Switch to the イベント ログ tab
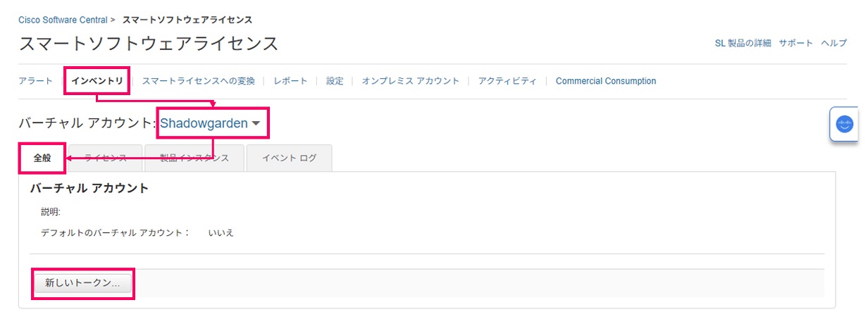This screenshot has height=324, width=868. click(x=289, y=158)
